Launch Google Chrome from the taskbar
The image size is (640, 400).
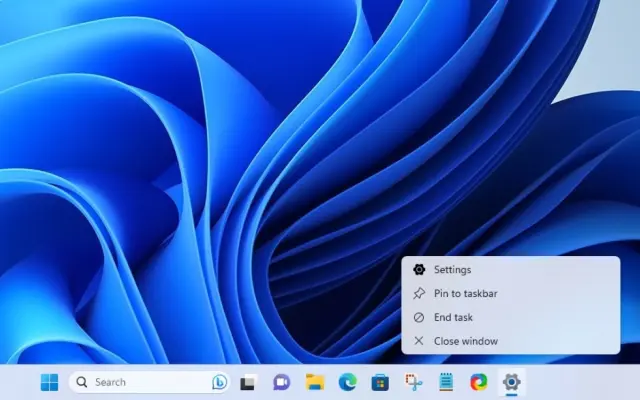click(x=479, y=382)
